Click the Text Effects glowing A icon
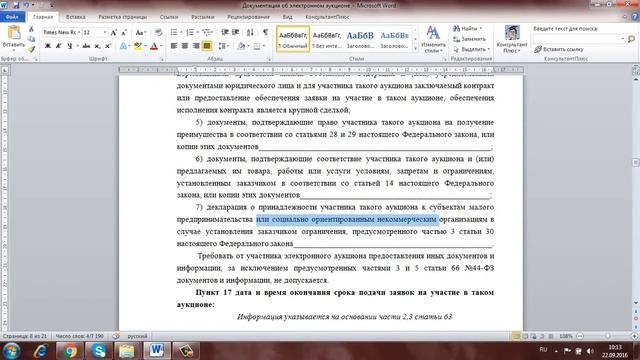Screen dimensions: 640x360 point(124,46)
